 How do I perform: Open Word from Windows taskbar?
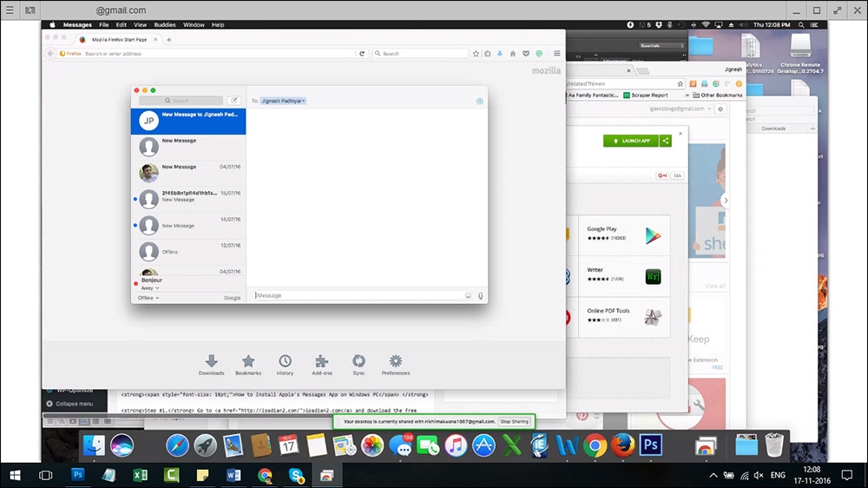233,475
